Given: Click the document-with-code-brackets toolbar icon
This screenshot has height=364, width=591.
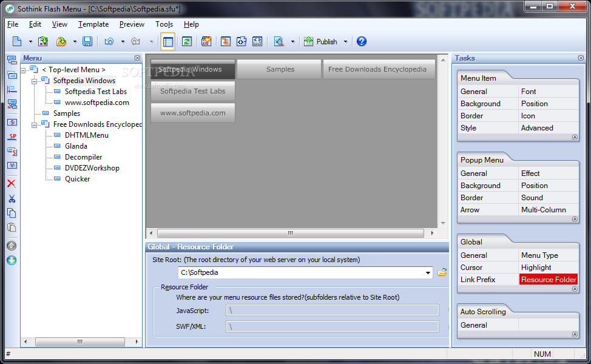Looking at the screenshot, I should 241,41.
